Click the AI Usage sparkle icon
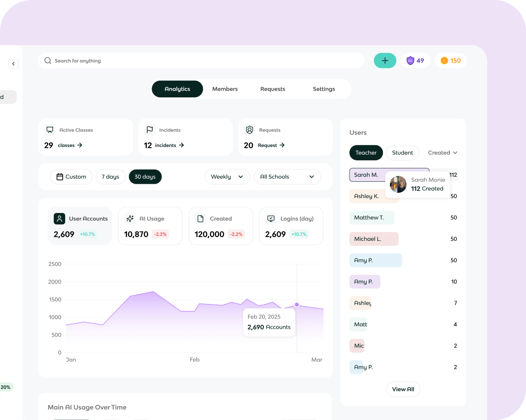The image size is (526, 420). coord(130,219)
